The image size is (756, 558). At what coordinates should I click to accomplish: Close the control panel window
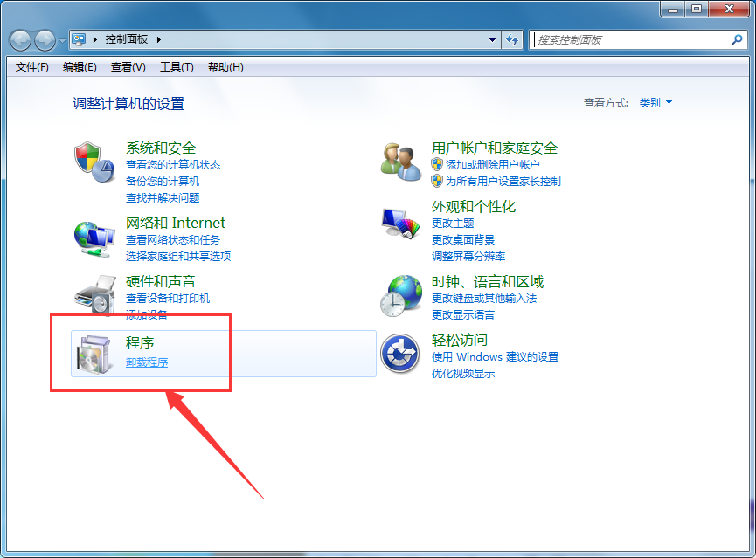[729, 9]
